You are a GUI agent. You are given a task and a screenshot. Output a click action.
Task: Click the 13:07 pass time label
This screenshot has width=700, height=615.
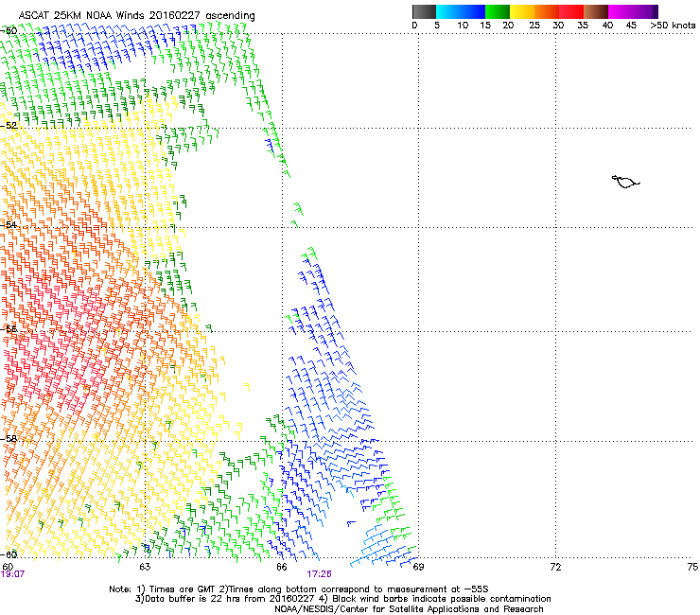tap(12, 574)
